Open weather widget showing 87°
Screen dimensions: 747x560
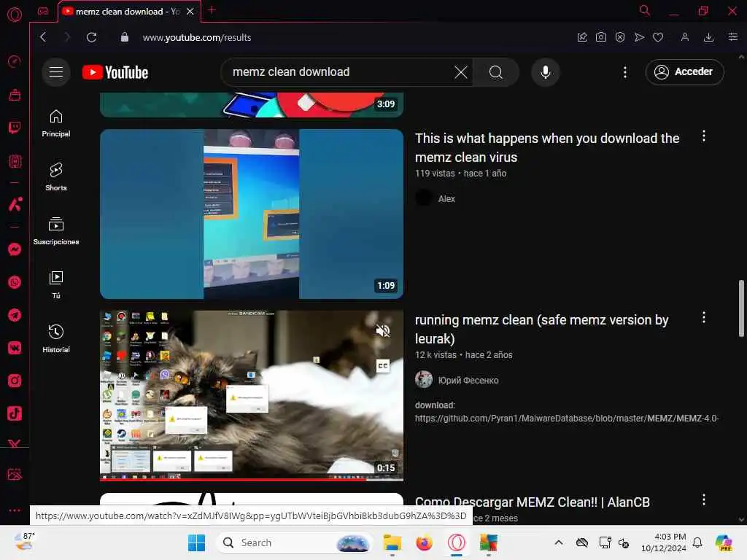[x=24, y=542]
